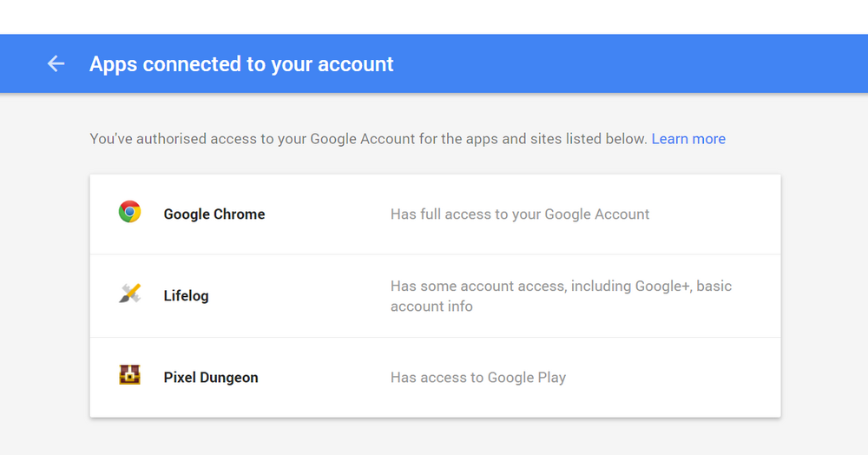The image size is (868, 455).
Task: Click the Lifelog pencil-and-ruler icon
Action: pyautogui.click(x=129, y=293)
